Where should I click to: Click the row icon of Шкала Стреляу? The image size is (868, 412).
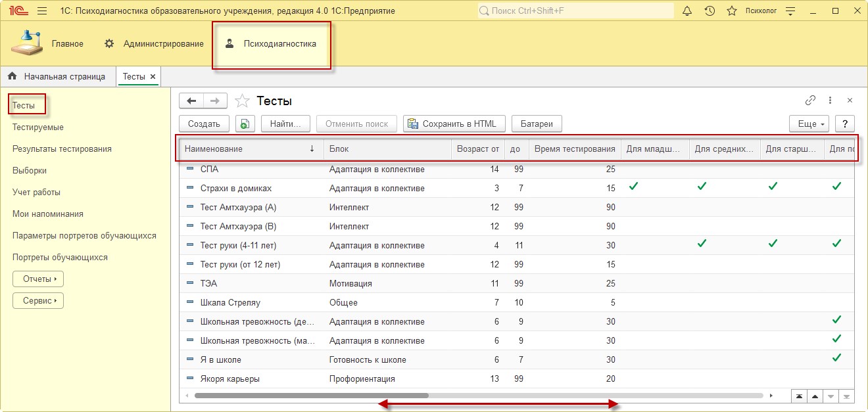pyautogui.click(x=191, y=302)
